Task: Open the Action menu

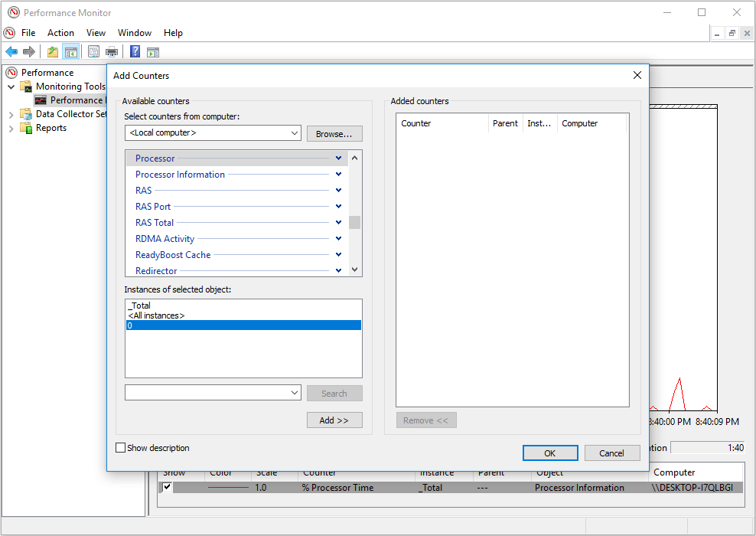Action: (60, 33)
